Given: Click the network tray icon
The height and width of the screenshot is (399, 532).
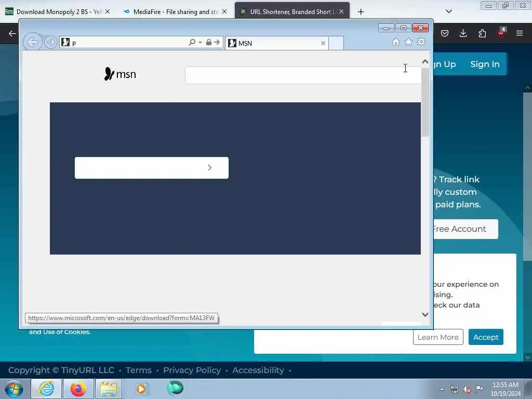Looking at the screenshot, I should pyautogui.click(x=454, y=390).
